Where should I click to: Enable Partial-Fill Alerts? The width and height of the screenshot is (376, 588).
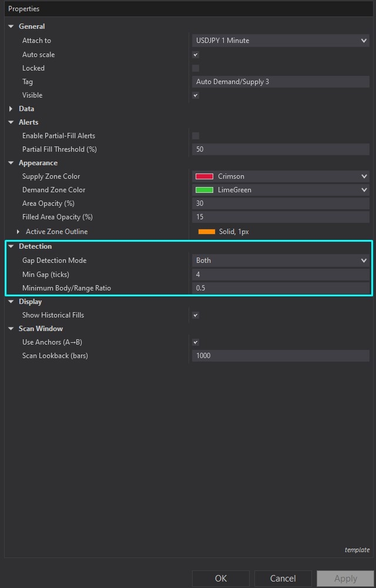point(195,135)
